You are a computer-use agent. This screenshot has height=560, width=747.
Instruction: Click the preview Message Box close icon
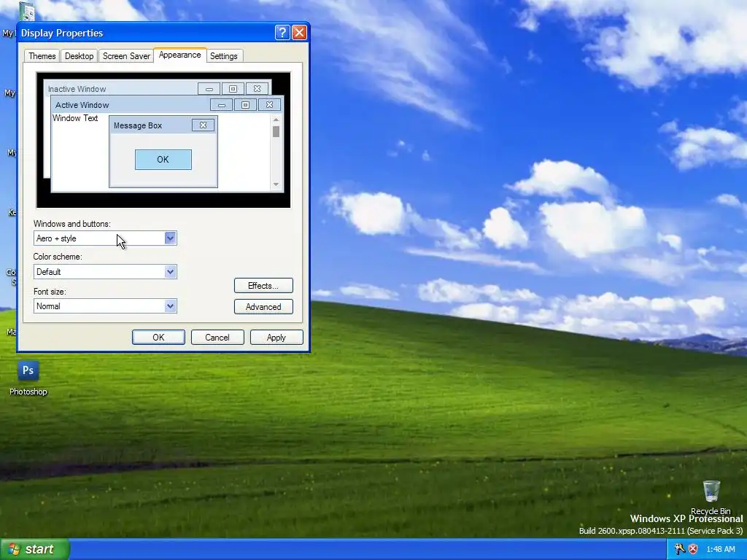(x=203, y=125)
